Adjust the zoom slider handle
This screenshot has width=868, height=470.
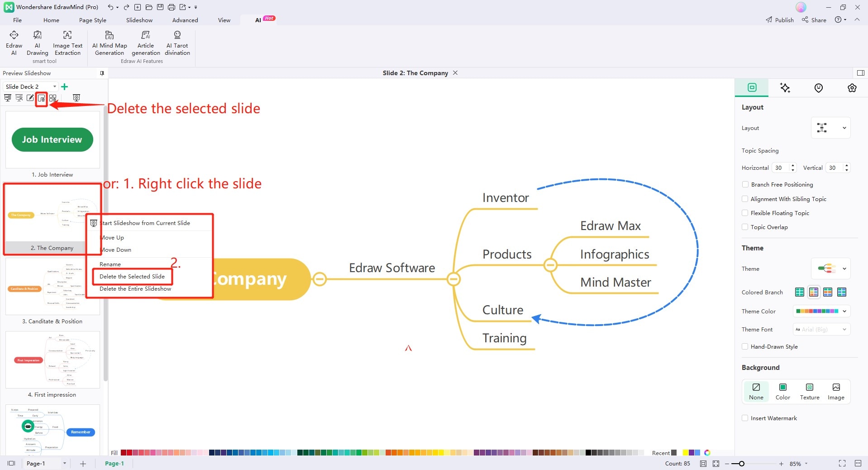pos(741,464)
